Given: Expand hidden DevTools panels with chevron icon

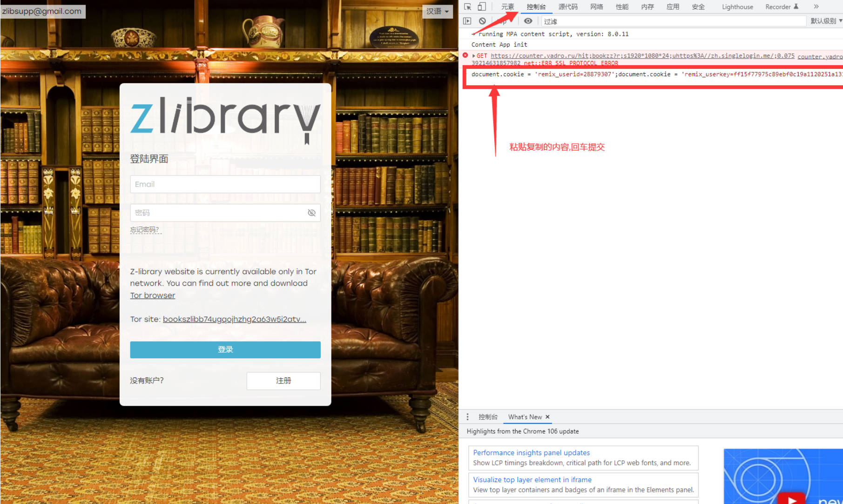Looking at the screenshot, I should pos(816,7).
